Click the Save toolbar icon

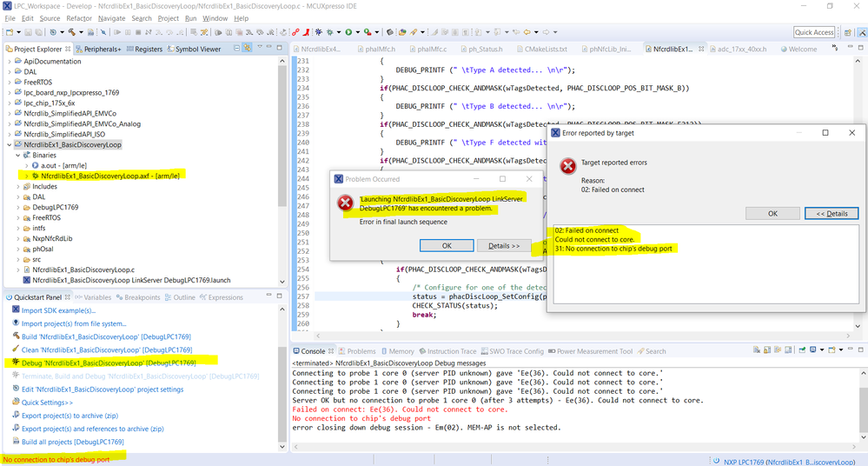[28, 32]
